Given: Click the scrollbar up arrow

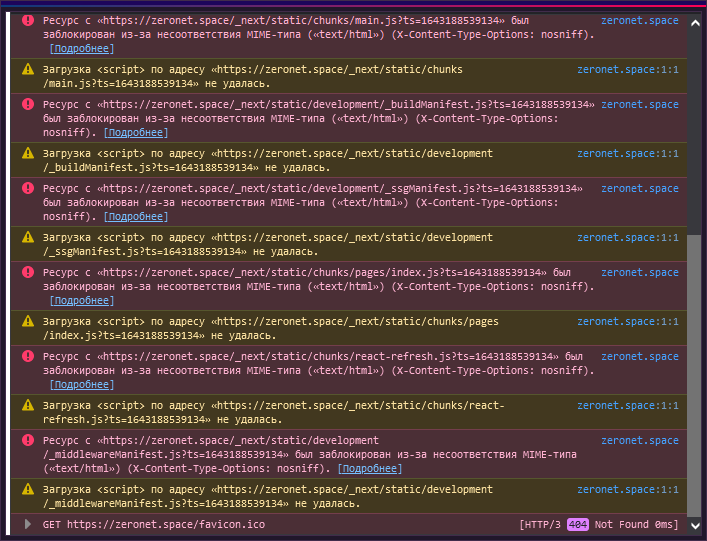Looking at the screenshot, I should point(695,23).
